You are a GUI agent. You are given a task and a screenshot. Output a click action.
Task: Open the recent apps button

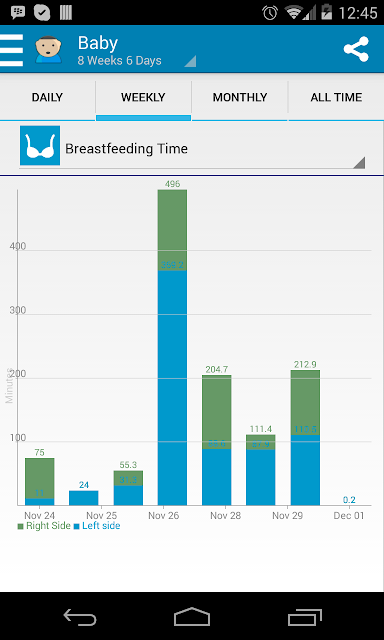click(x=305, y=617)
